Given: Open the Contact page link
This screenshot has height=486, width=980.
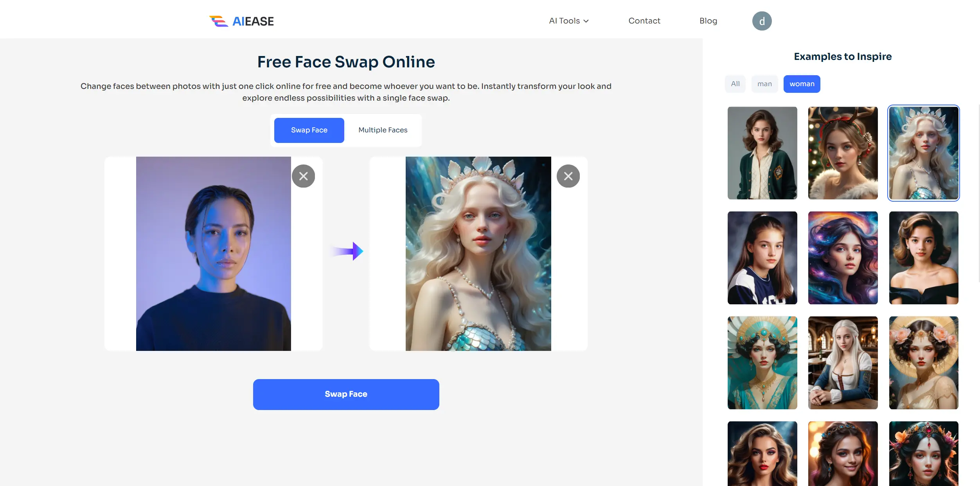Looking at the screenshot, I should click(644, 21).
